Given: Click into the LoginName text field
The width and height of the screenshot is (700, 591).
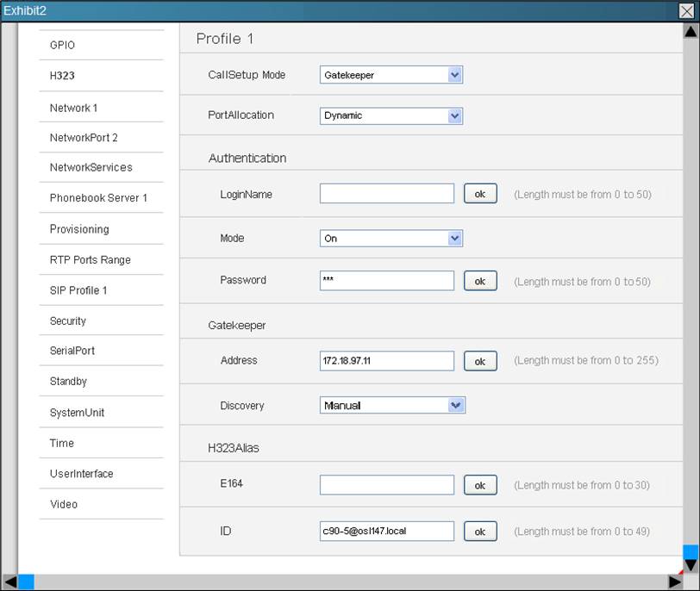Looking at the screenshot, I should pyautogui.click(x=386, y=194).
